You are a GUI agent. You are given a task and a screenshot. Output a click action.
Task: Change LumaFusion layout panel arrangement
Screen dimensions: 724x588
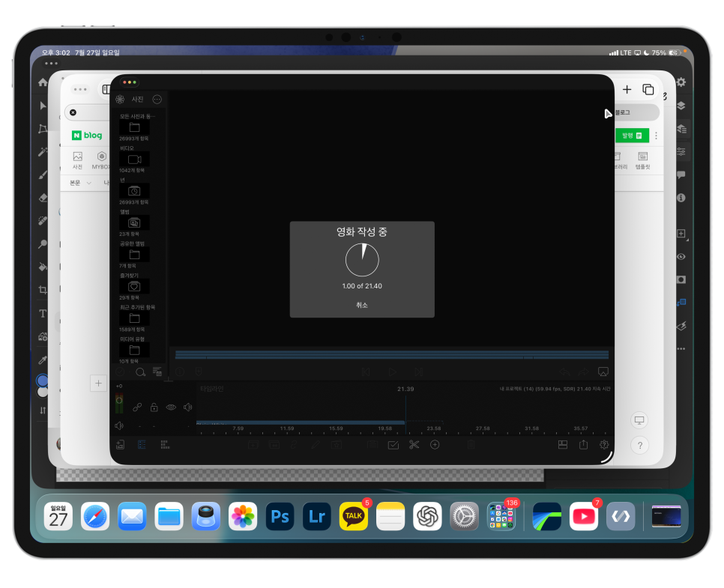(562, 444)
